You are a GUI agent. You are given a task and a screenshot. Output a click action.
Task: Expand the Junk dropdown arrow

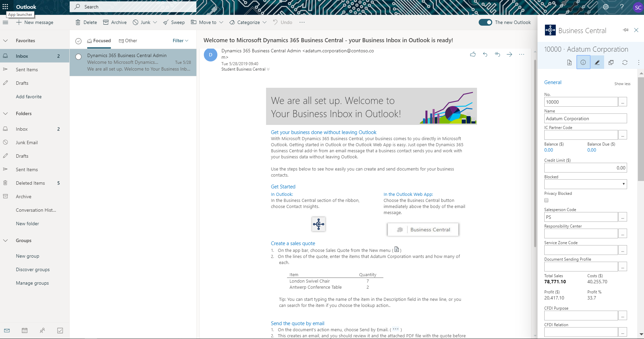pyautogui.click(x=155, y=22)
